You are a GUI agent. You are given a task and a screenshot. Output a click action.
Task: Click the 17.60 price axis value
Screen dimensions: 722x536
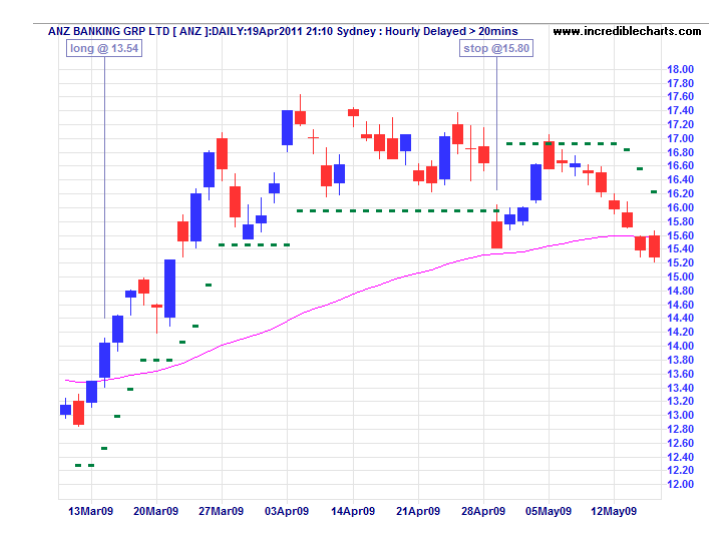680,97
